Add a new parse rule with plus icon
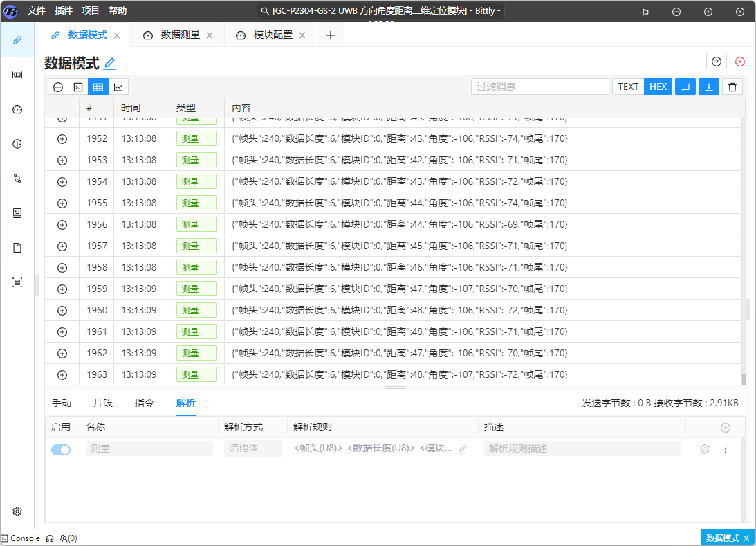756x546 pixels. coord(725,428)
